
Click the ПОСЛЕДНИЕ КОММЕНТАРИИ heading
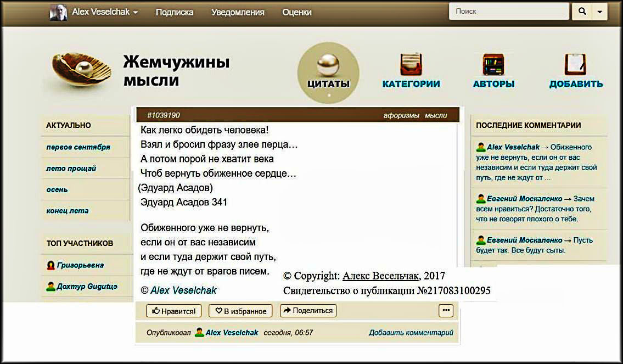pyautogui.click(x=528, y=125)
